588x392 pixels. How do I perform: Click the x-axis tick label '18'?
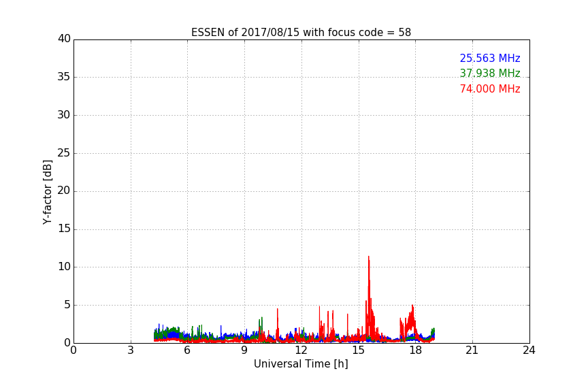(x=415, y=350)
